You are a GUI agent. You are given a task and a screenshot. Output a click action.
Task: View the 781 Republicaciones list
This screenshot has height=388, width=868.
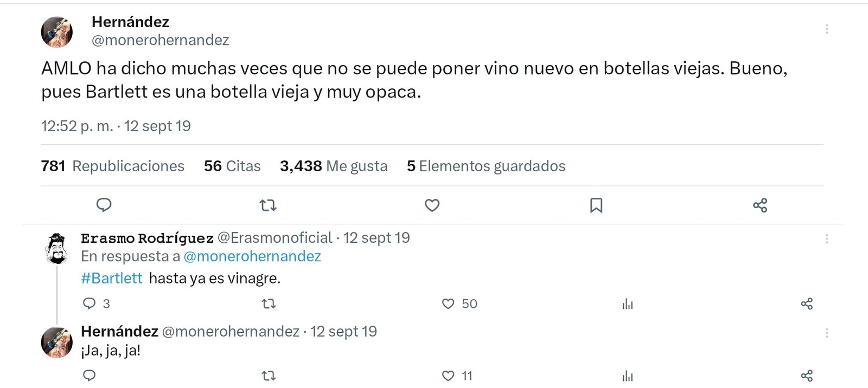pyautogui.click(x=112, y=166)
